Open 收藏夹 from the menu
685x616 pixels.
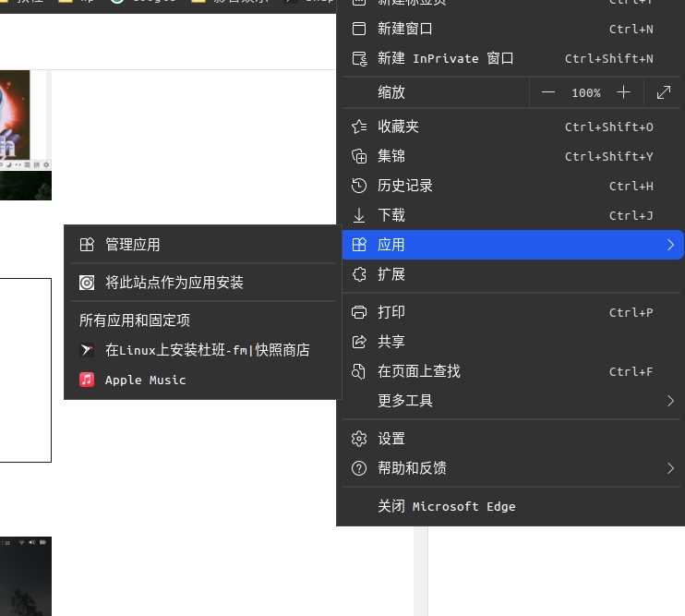511,127
